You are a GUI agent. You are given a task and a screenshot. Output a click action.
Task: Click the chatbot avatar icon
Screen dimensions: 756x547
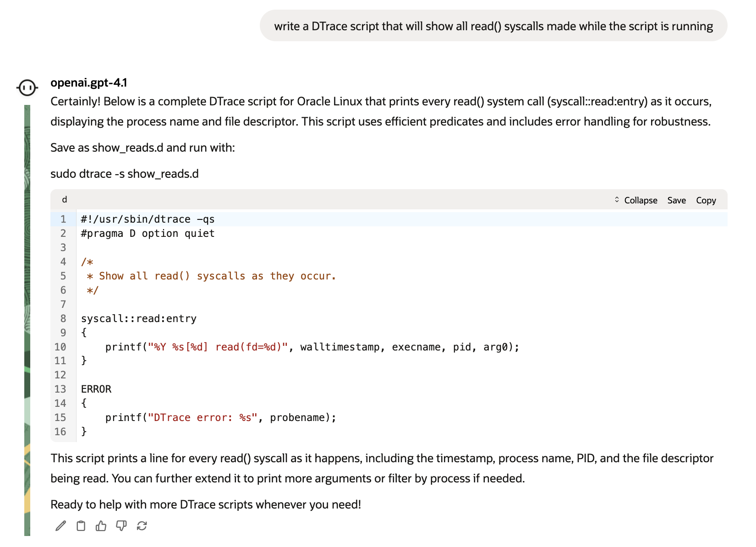tap(27, 87)
